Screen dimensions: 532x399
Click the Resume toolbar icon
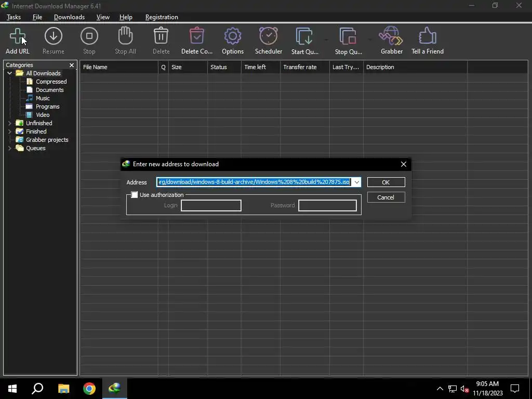pyautogui.click(x=54, y=36)
